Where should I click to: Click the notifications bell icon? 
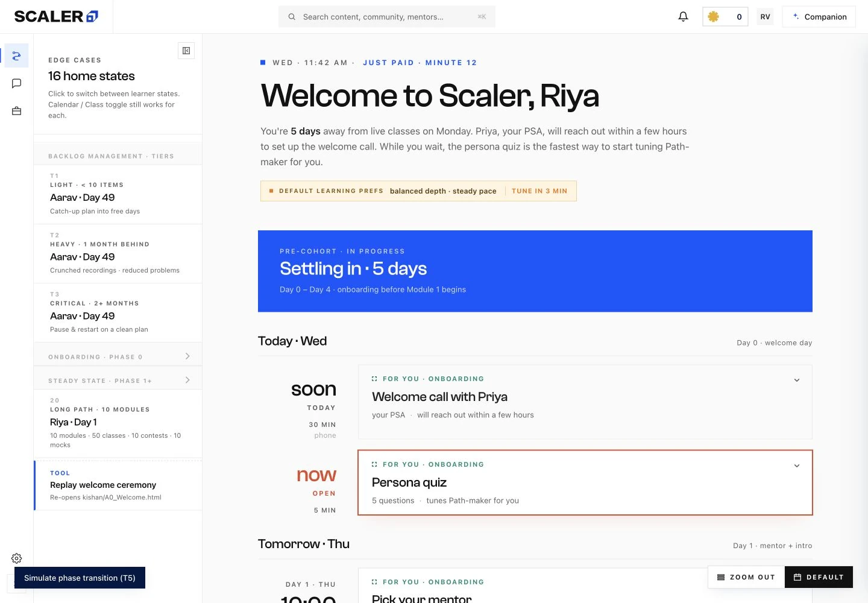683,17
